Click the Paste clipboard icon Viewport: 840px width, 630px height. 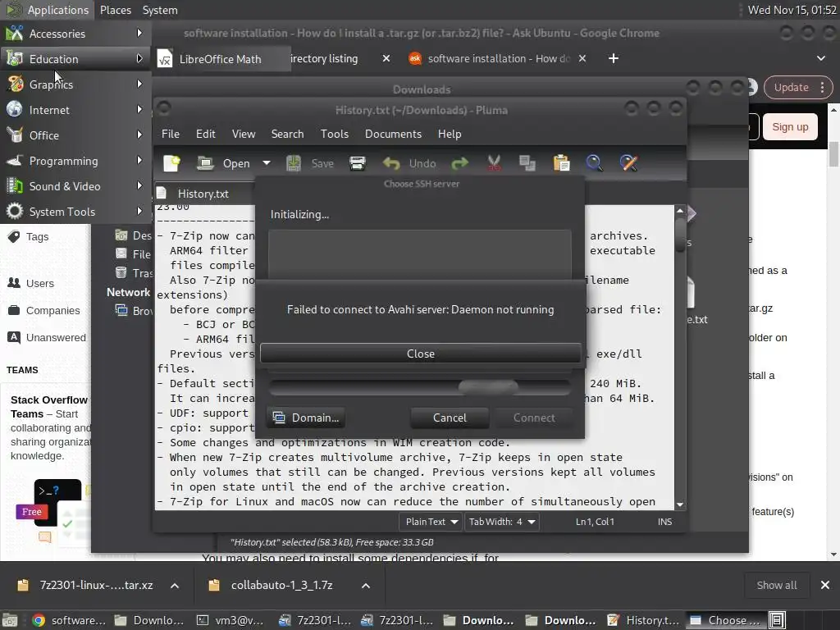click(x=561, y=163)
